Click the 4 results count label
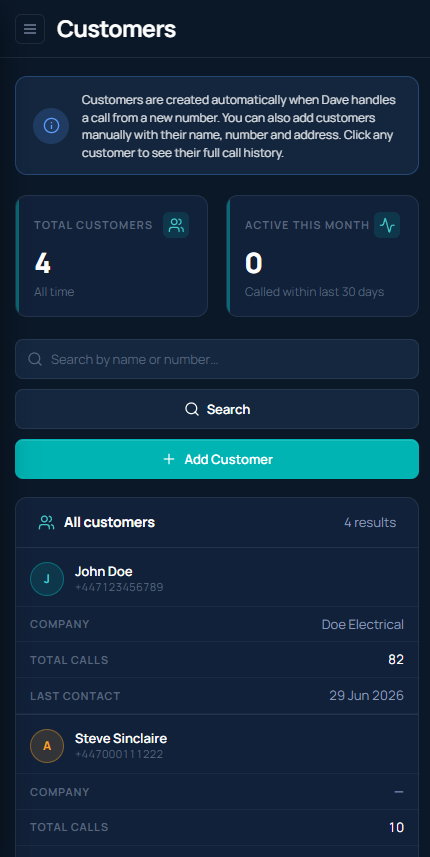 pos(370,523)
